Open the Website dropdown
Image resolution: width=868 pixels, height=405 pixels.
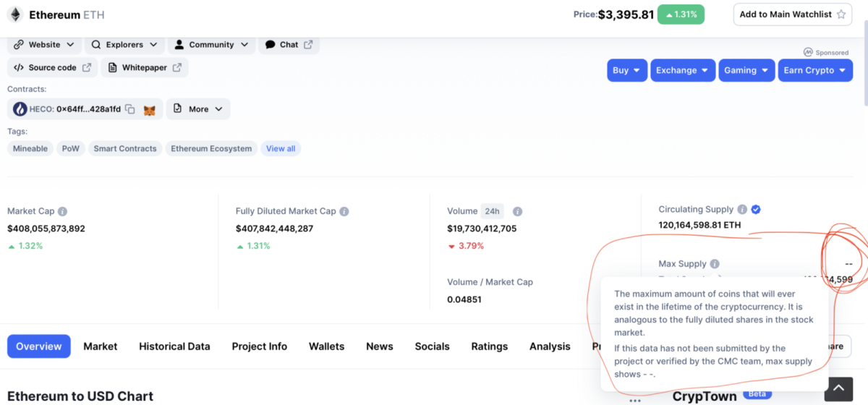click(44, 45)
